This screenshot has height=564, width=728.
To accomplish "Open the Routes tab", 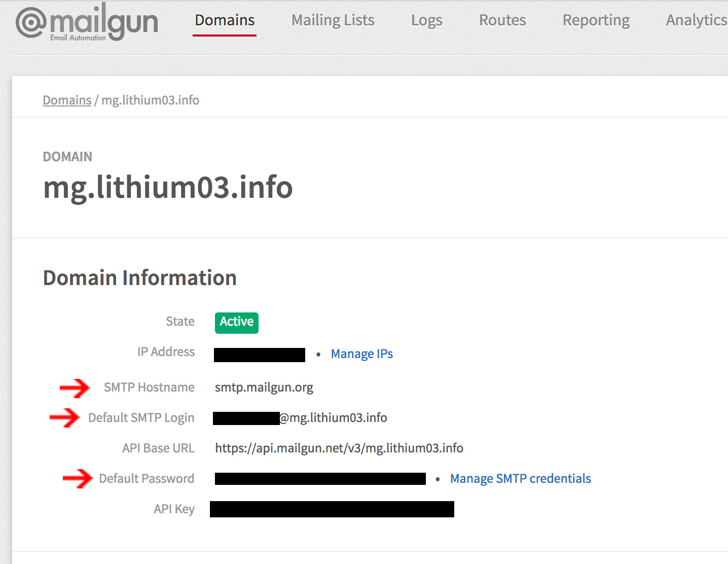I will (x=502, y=20).
